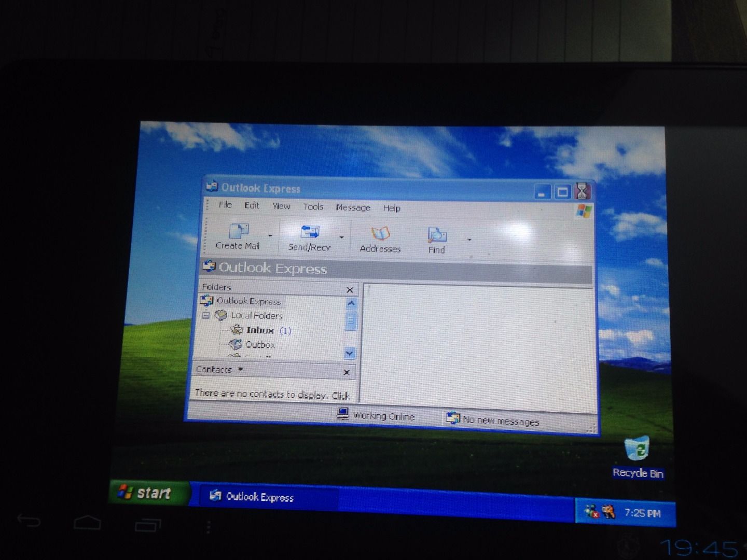Click the Start button
The height and width of the screenshot is (560, 747).
pyautogui.click(x=146, y=493)
